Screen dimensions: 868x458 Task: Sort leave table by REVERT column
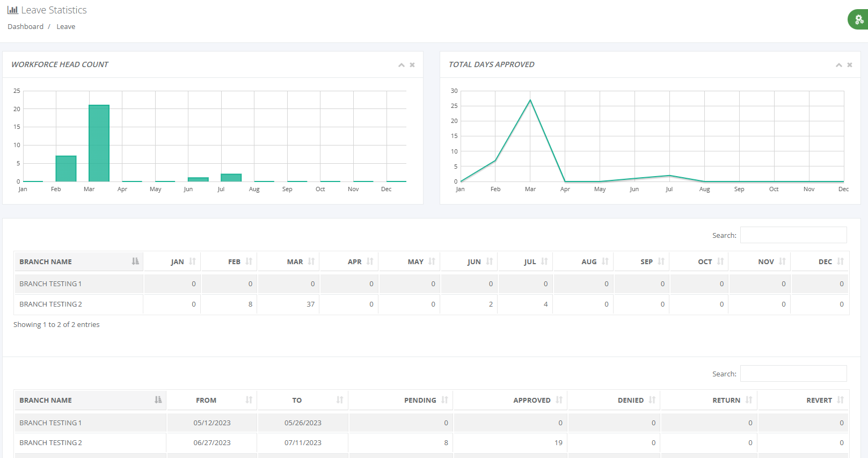819,400
